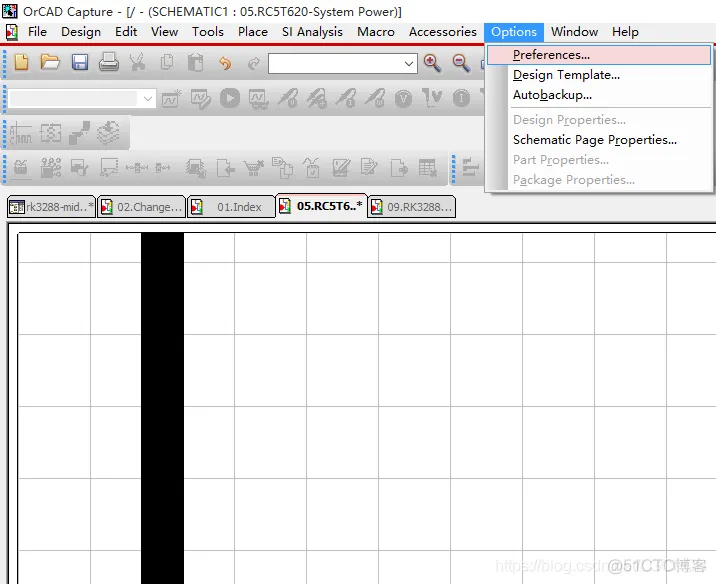This screenshot has height=584, width=716.
Task: Close the open Options menu
Action: point(514,32)
